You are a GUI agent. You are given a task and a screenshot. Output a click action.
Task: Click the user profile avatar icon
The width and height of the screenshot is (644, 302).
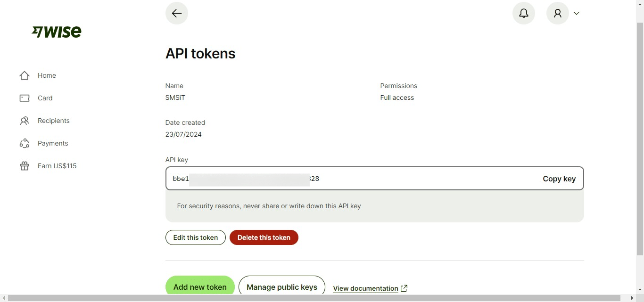coord(557,13)
